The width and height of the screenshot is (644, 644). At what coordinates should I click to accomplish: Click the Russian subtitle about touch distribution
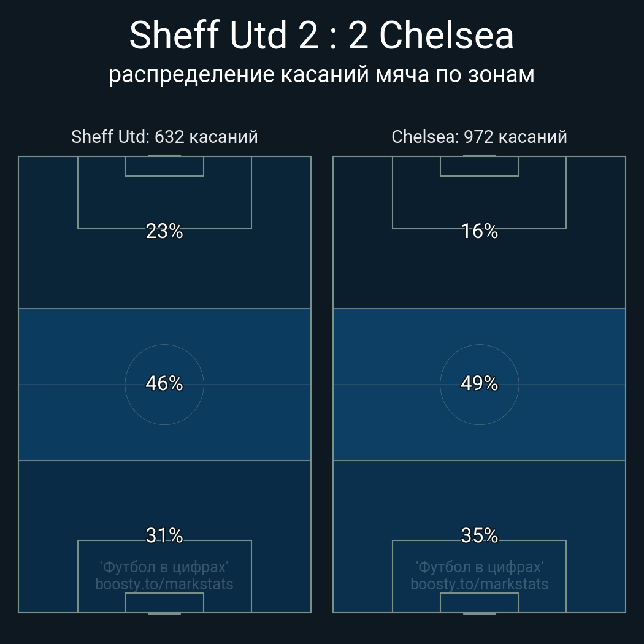[x=321, y=74]
